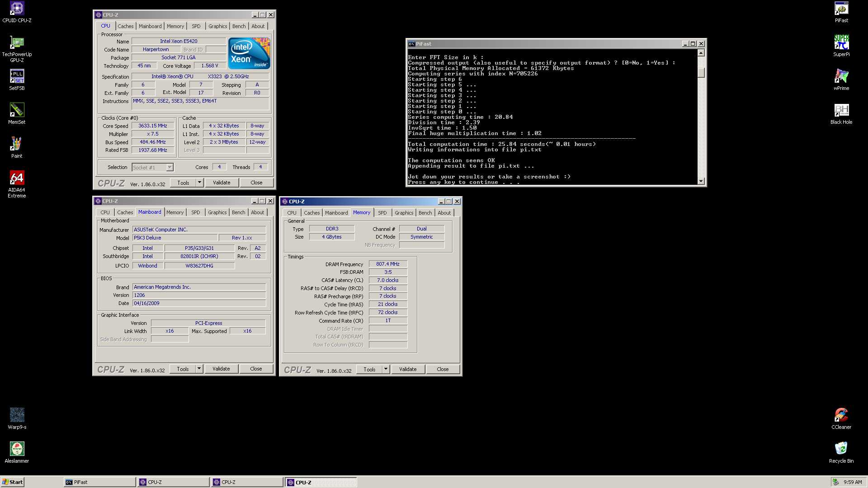Switch to CPU tab in Mainboard window
The width and height of the screenshot is (868, 488).
(105, 212)
